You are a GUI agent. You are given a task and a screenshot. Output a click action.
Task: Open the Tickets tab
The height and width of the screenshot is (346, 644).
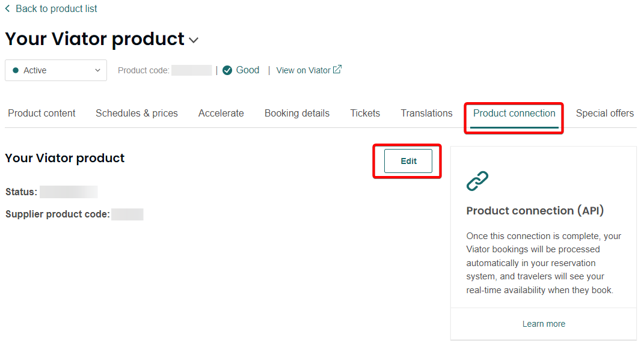(x=365, y=114)
